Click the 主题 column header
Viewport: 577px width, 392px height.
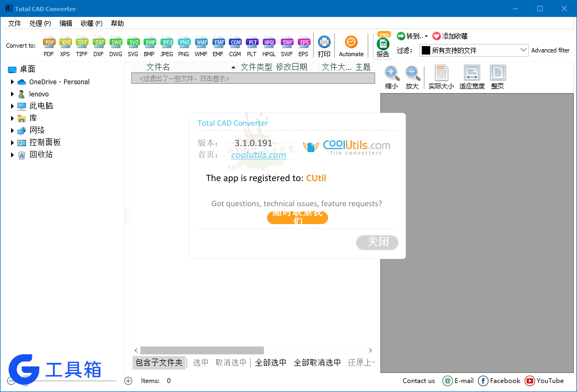point(363,67)
